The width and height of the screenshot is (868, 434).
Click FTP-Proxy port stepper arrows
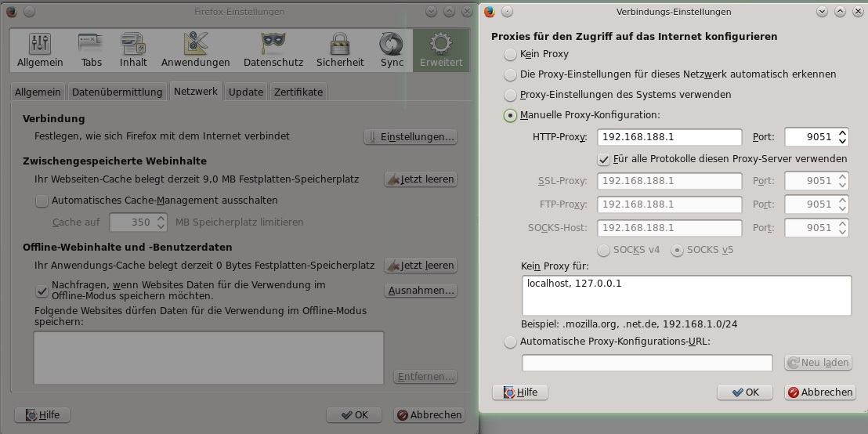pyautogui.click(x=842, y=204)
